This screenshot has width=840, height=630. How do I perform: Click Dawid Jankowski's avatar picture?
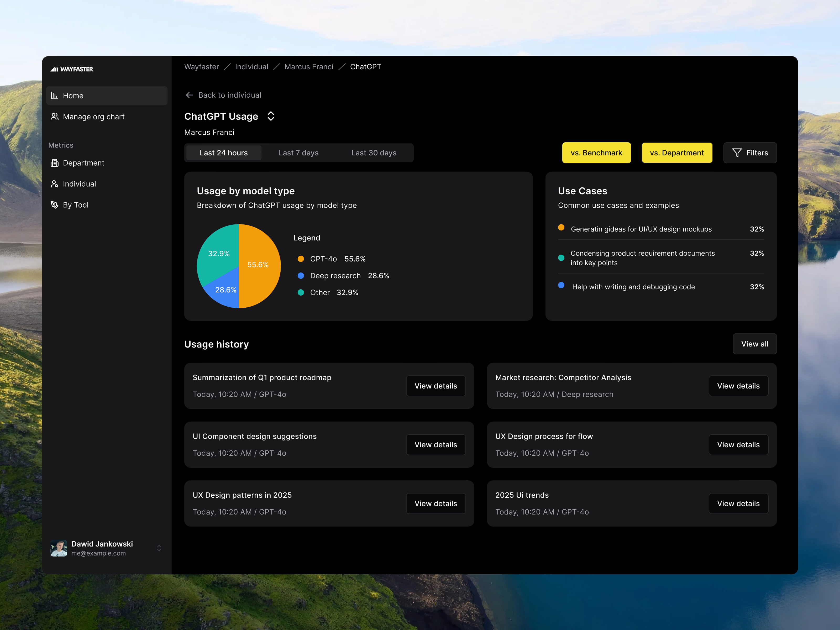pos(59,548)
